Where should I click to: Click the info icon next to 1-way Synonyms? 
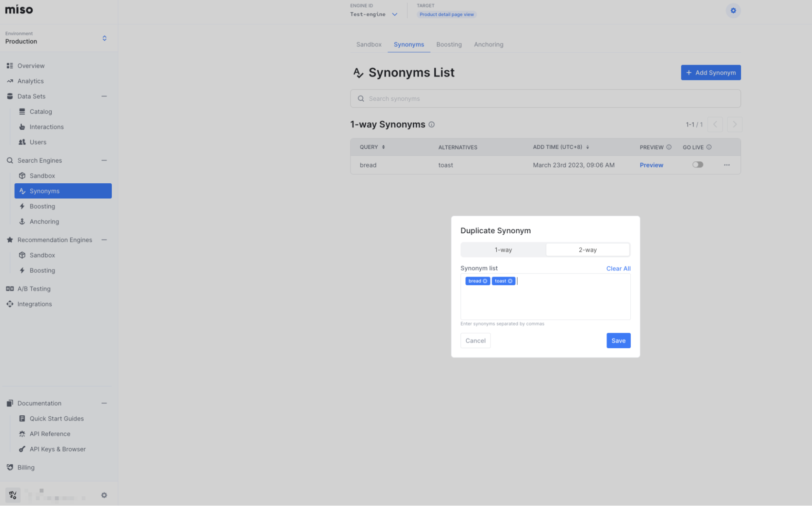click(431, 124)
